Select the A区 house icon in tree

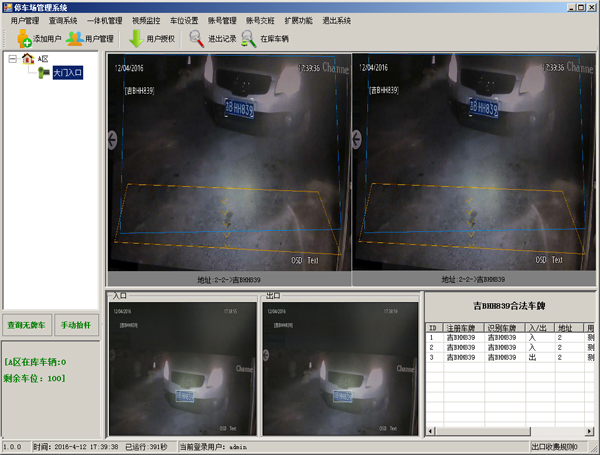click(x=28, y=59)
